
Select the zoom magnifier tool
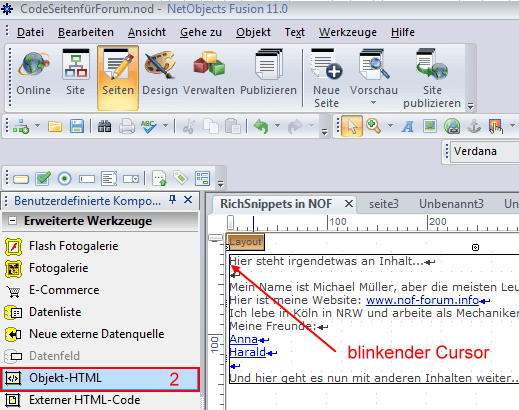tap(373, 126)
